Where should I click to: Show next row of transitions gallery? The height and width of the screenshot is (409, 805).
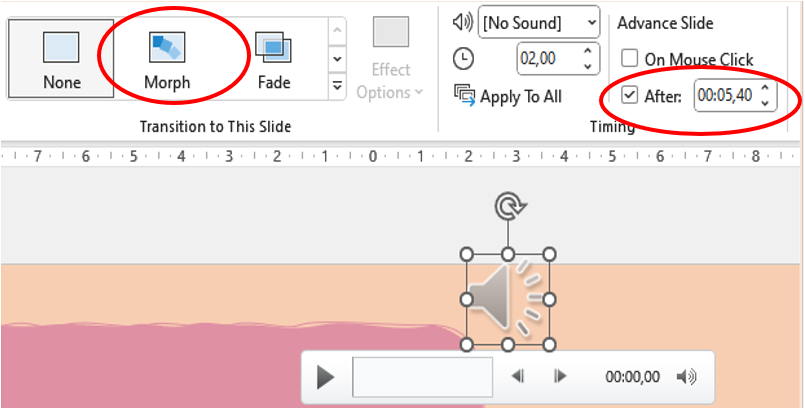[337, 59]
